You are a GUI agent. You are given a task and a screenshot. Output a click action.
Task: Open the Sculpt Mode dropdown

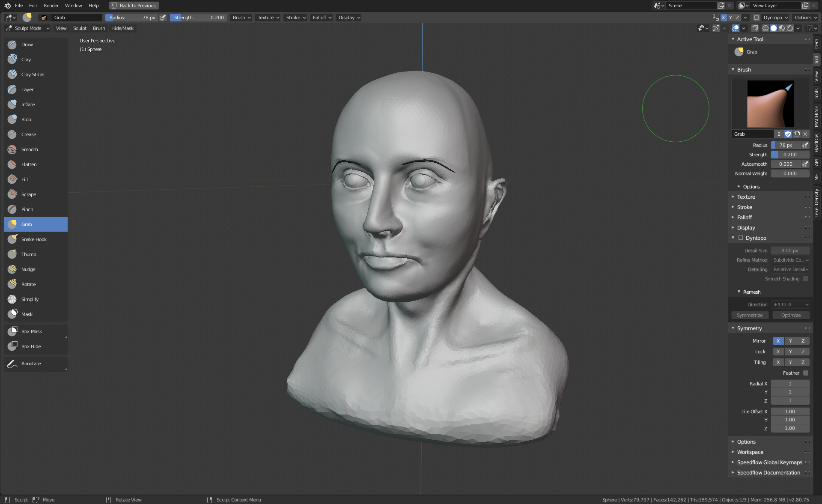click(x=28, y=28)
